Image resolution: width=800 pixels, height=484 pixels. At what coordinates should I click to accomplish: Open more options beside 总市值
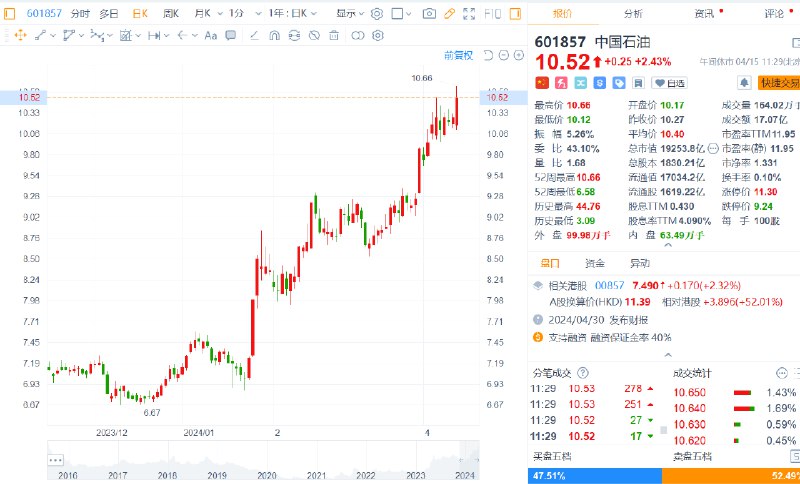click(713, 148)
